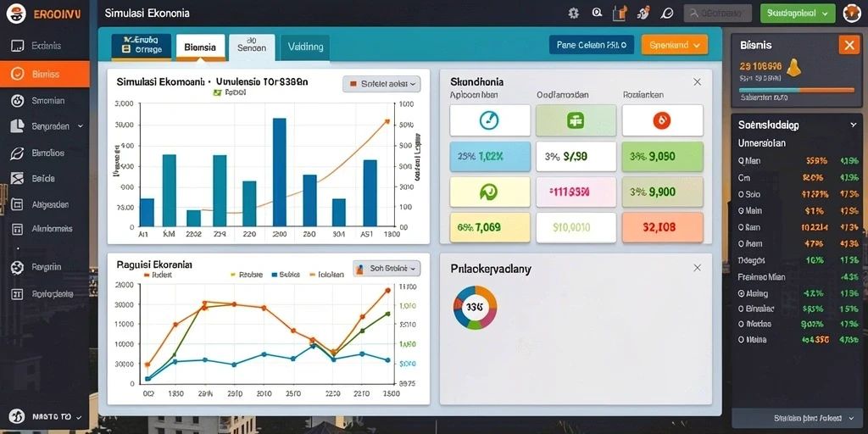Click the green building icon card
Viewport: 868px width, 434px height.
click(x=576, y=120)
